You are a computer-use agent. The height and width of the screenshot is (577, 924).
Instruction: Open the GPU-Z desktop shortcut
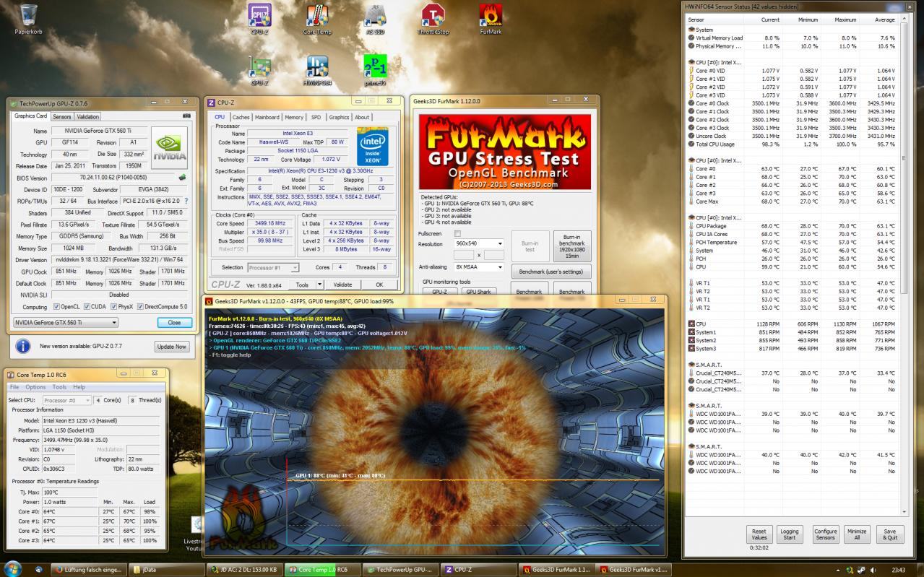coord(260,71)
